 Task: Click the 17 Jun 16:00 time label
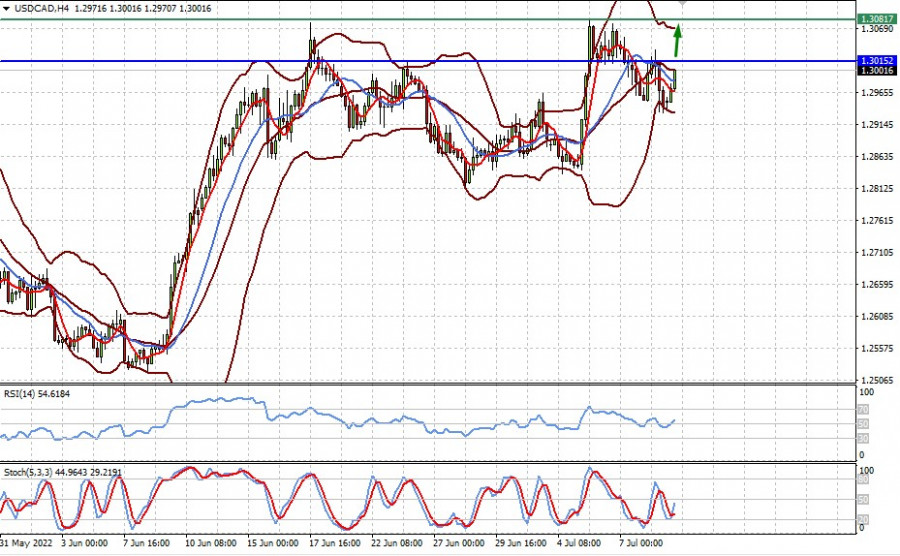click(335, 544)
